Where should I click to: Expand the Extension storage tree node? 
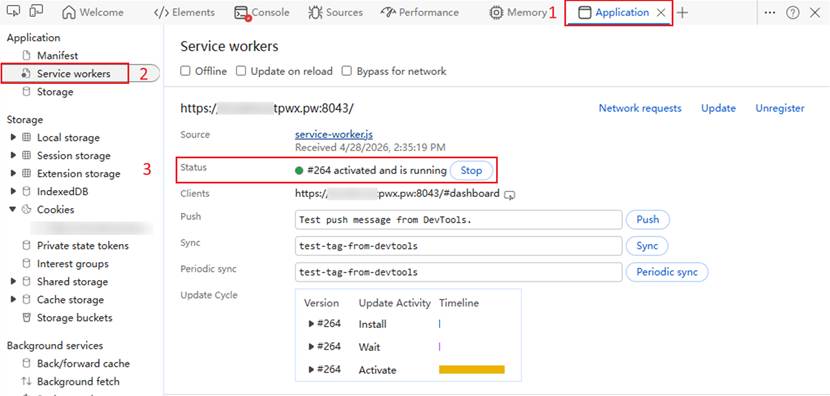(13, 174)
